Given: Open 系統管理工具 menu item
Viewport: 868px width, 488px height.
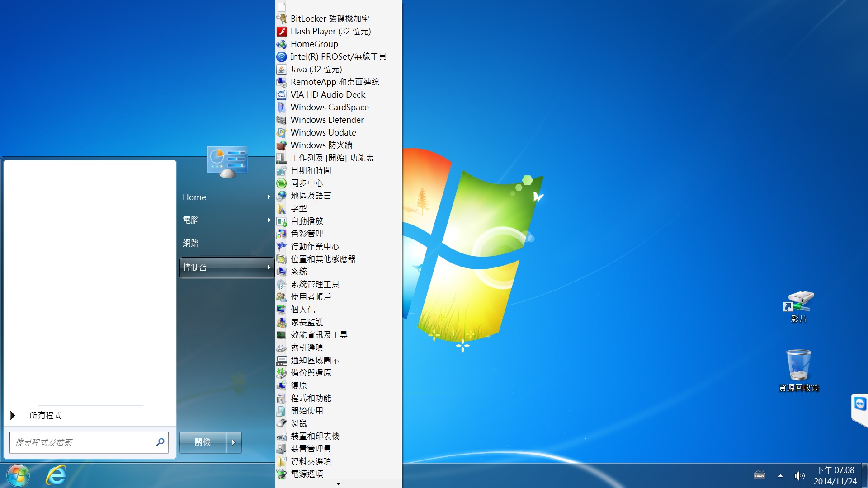Looking at the screenshot, I should 339,285.
